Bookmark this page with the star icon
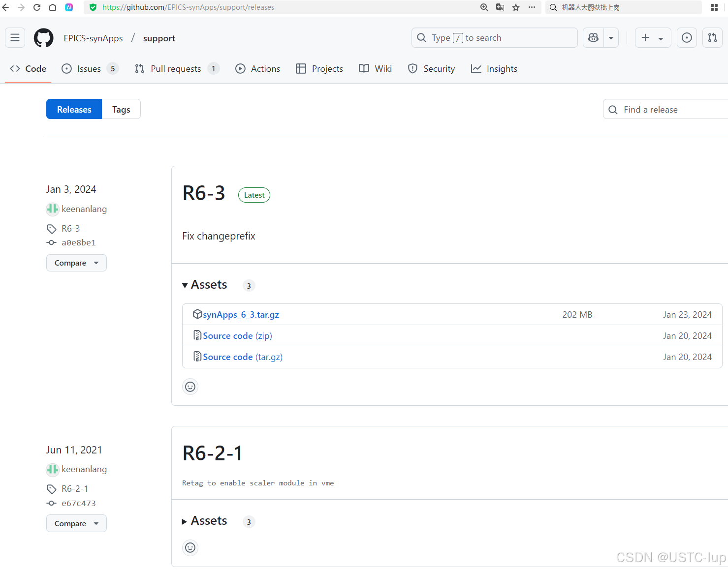728x570 pixels. tap(516, 7)
